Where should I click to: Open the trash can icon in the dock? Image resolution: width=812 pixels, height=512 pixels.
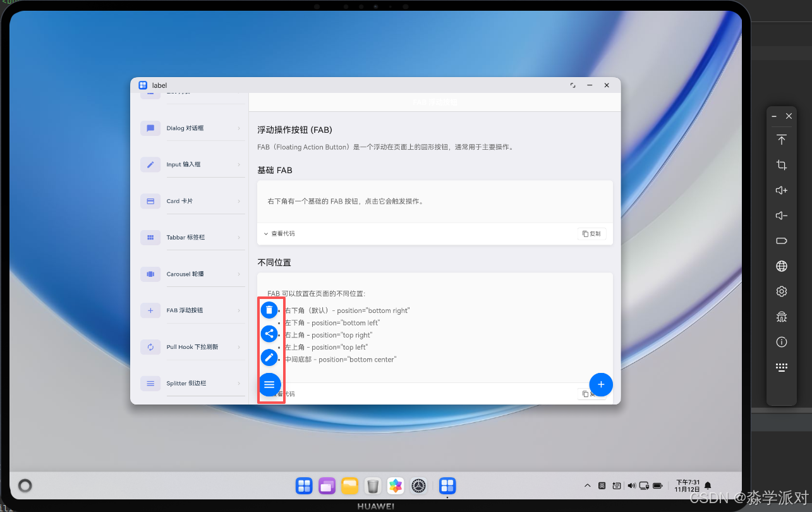pyautogui.click(x=373, y=485)
